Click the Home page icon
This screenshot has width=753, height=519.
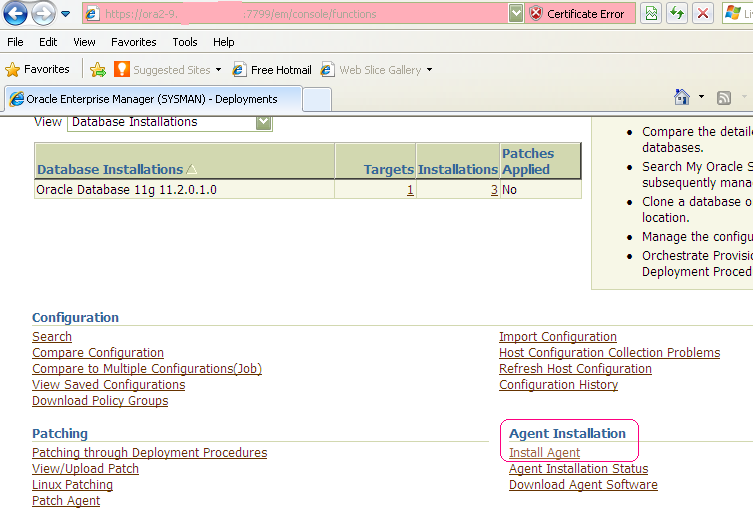click(682, 97)
